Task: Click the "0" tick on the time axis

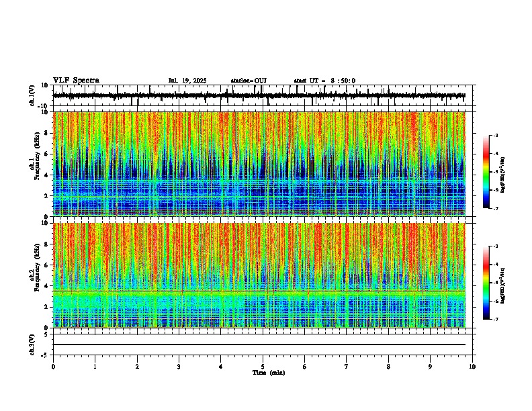Action: (53, 367)
